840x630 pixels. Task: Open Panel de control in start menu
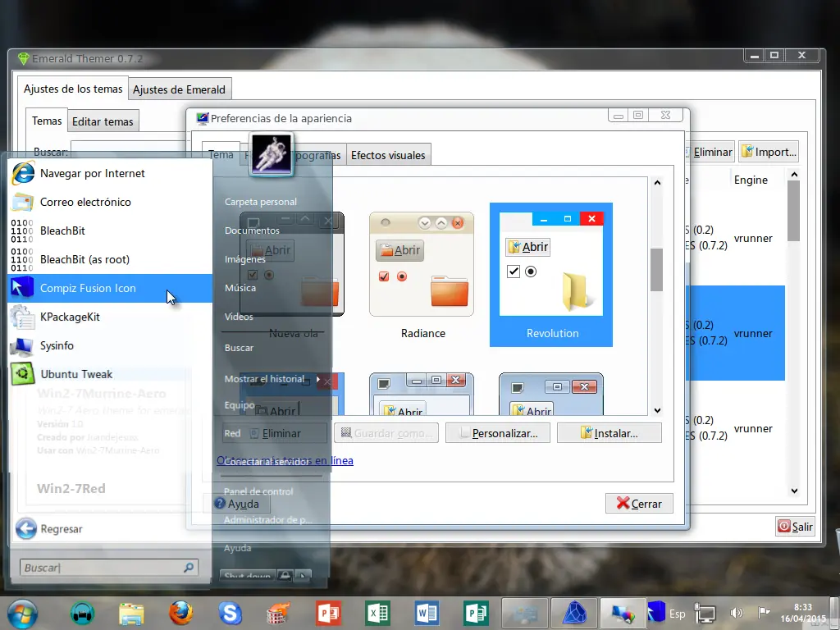(x=258, y=491)
